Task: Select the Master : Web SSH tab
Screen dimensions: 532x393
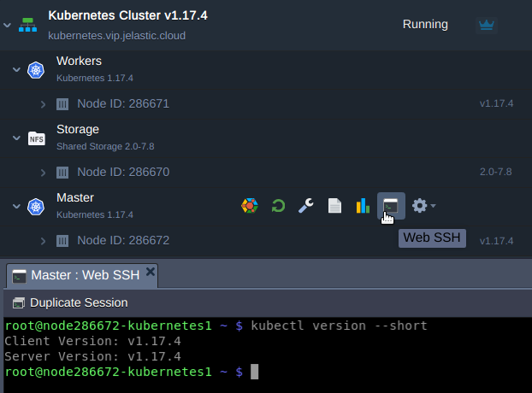Action: [82, 275]
